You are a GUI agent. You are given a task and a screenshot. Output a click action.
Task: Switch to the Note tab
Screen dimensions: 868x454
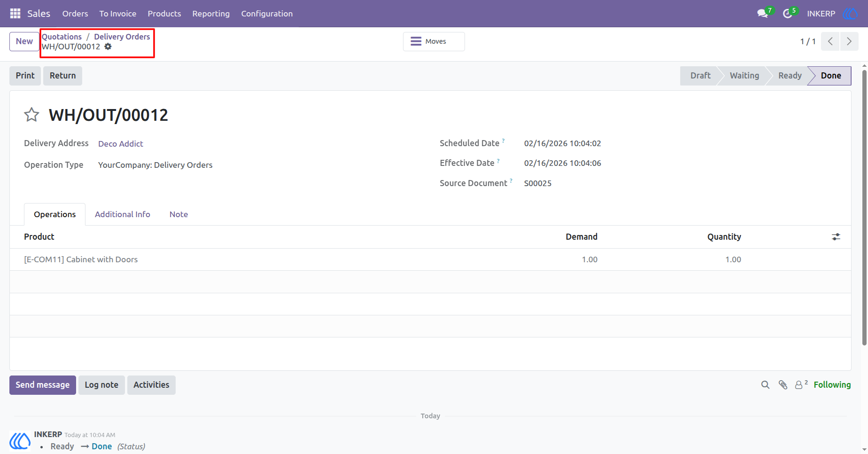click(178, 214)
